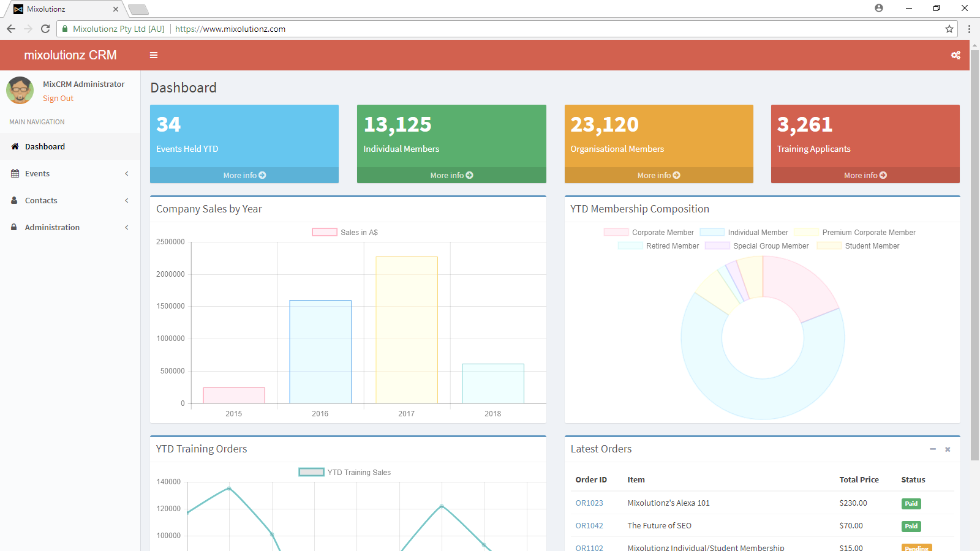Click the Events calendar icon
Image resolution: width=980 pixels, height=551 pixels.
[15, 173]
